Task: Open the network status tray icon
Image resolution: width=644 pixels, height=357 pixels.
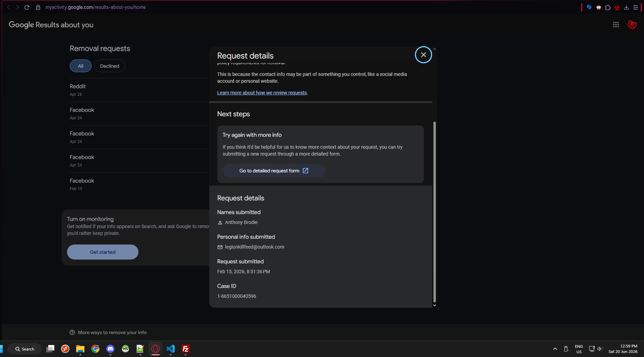Action: [x=592, y=349]
